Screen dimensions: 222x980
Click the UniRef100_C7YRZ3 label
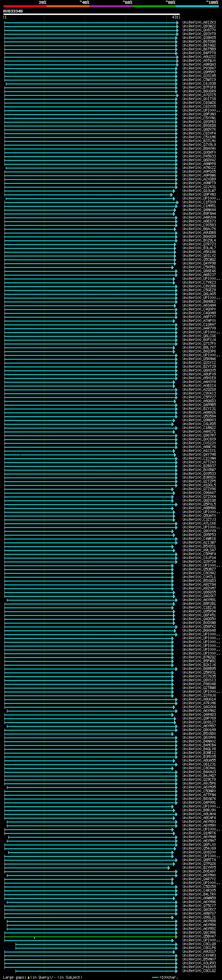pyautogui.click(x=199, y=282)
